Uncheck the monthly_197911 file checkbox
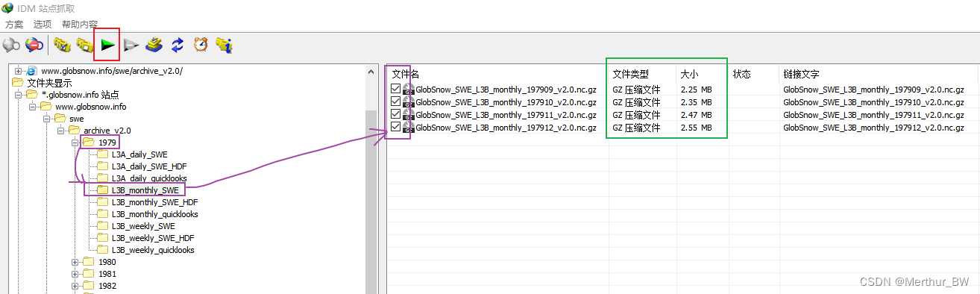This screenshot has height=294, width=980. [395, 115]
